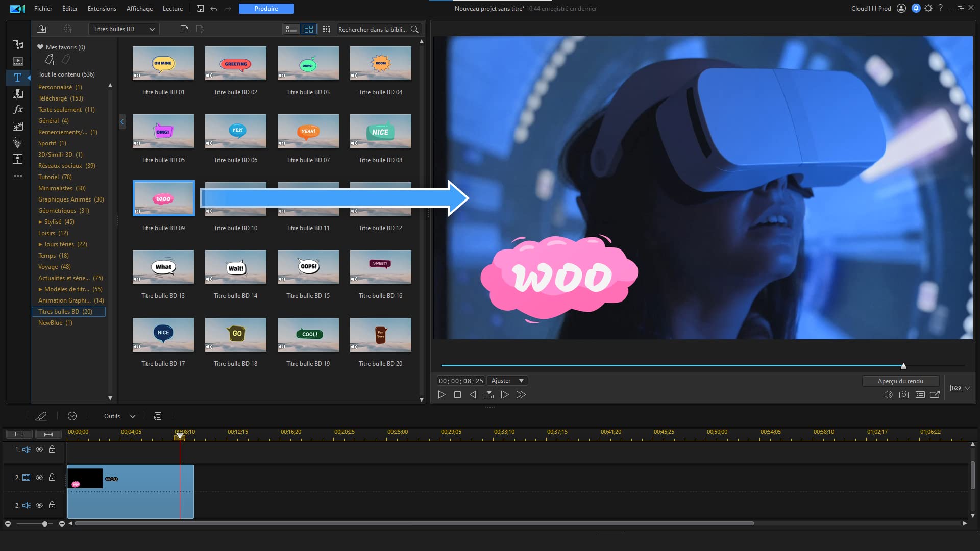This screenshot has width=980, height=551.
Task: Toggle visibility eye of track 1 audio
Action: (x=39, y=449)
